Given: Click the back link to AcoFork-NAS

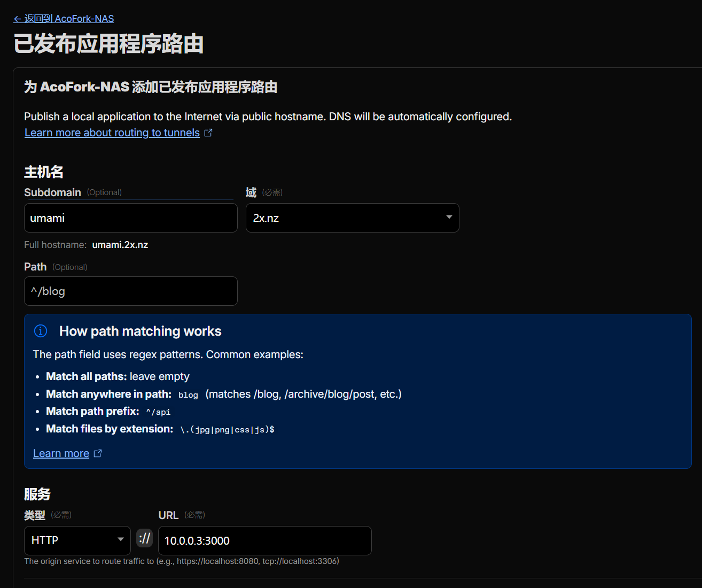Looking at the screenshot, I should (64, 19).
